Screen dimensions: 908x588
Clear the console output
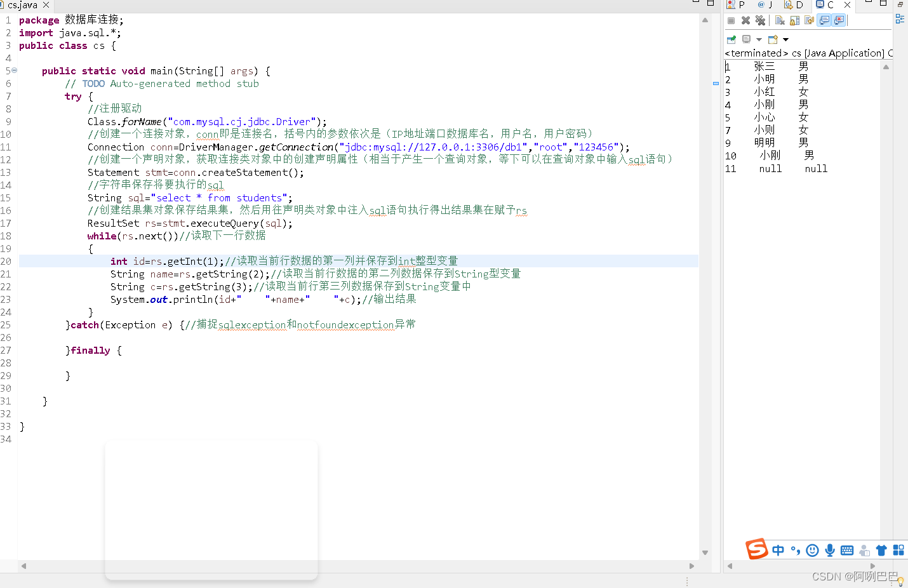[780, 20]
